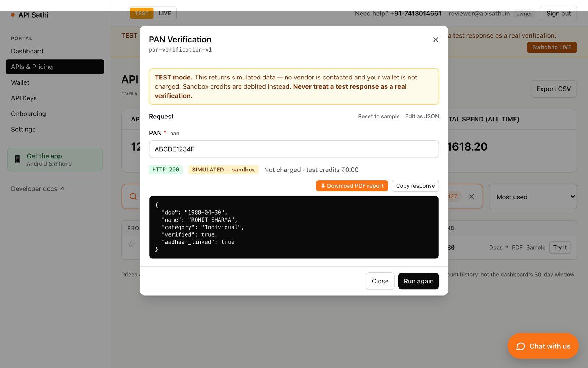
Task: Click the SIMULATED — sandbox badge
Action: (x=223, y=170)
